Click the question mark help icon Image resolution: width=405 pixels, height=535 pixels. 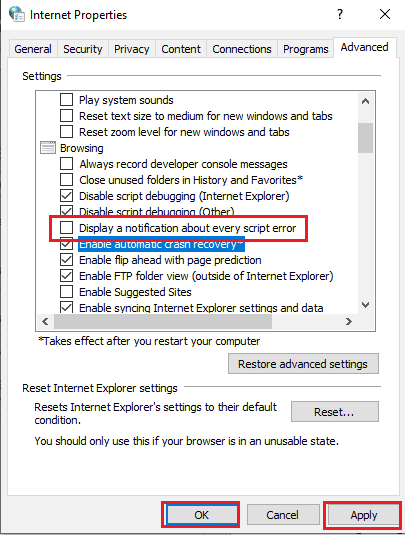[x=339, y=14]
